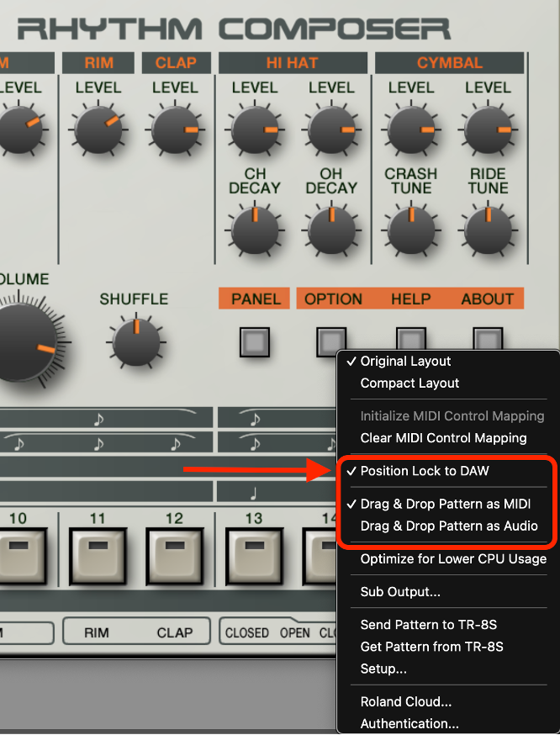Click the Crash Tune knob

coord(410,230)
